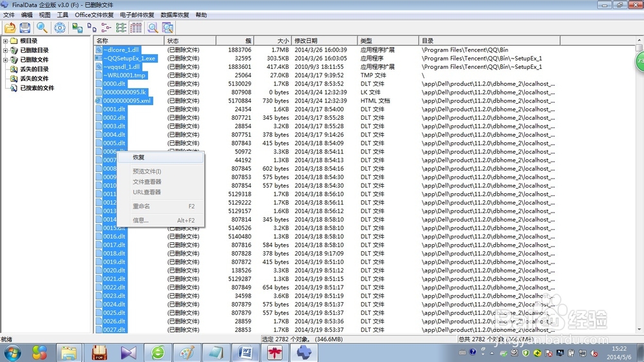This screenshot has width=644, height=362.
Task: Click the Open folder toolbar icon
Action: click(x=10, y=28)
